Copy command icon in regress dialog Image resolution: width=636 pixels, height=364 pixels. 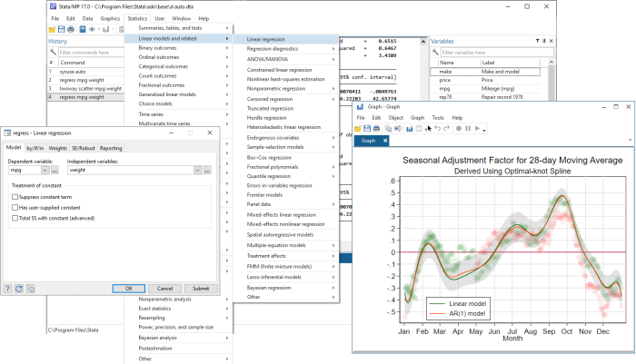(31, 289)
